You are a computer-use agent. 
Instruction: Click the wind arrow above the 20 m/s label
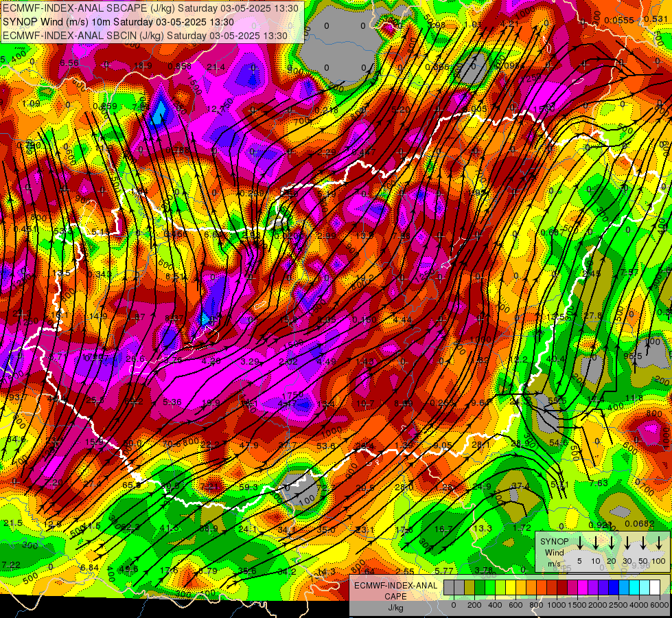pyautogui.click(x=612, y=543)
